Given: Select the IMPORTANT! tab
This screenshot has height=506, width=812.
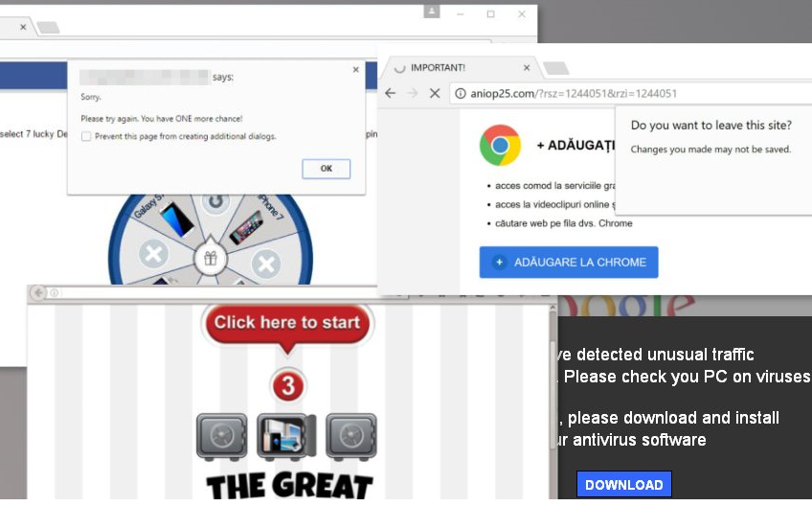Looking at the screenshot, I should tap(461, 68).
